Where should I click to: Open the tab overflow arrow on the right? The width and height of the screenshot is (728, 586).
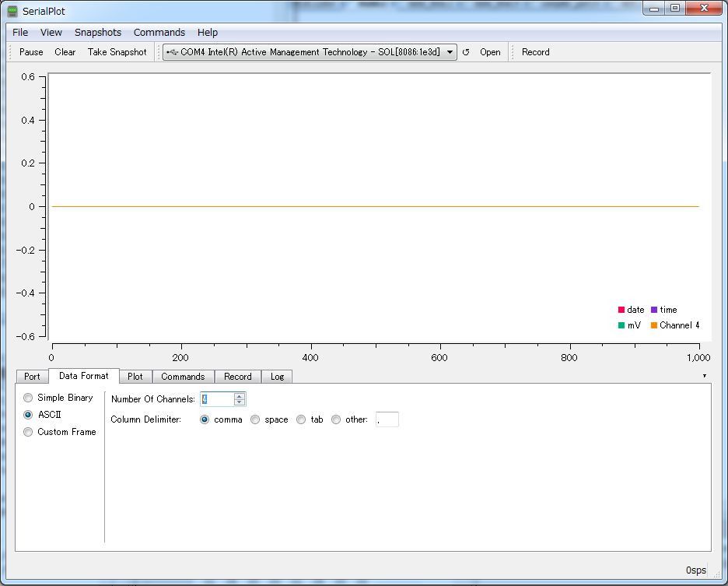[705, 375]
